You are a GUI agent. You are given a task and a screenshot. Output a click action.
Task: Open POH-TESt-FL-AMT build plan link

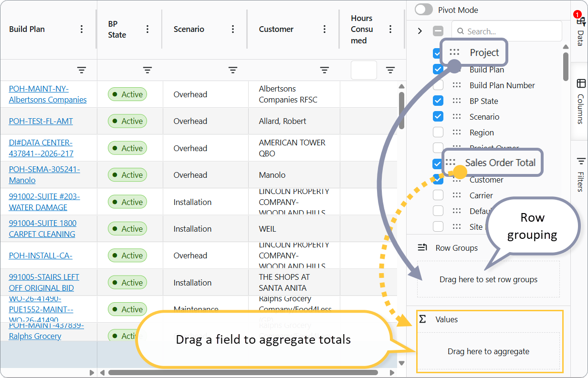tap(41, 121)
